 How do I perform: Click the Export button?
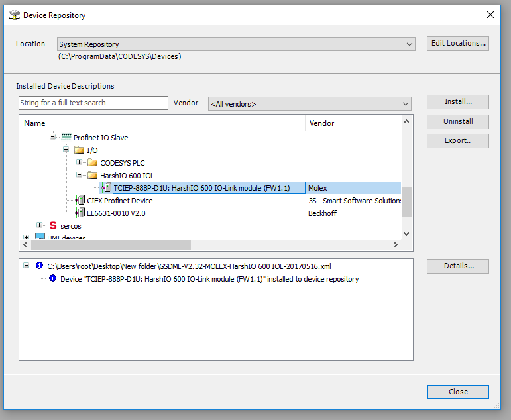point(458,140)
